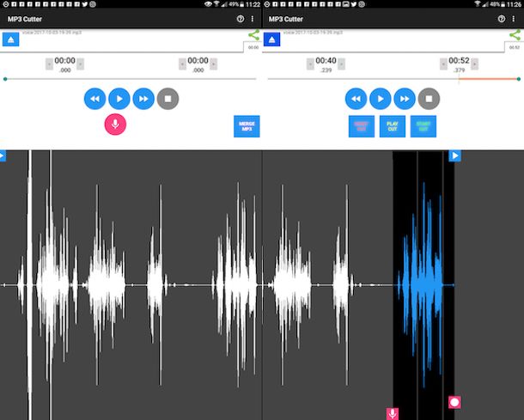Open the overflow menu in the right screen

(514, 19)
